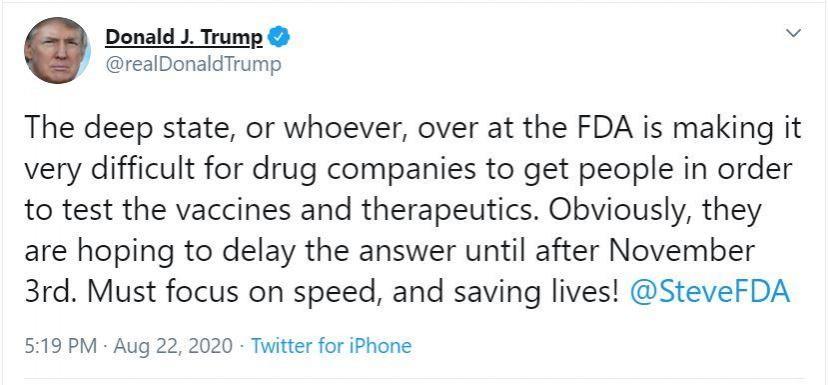Image resolution: width=828 pixels, height=385 pixels.
Task: Click the Twitter for iPhone source link
Action: [x=331, y=346]
